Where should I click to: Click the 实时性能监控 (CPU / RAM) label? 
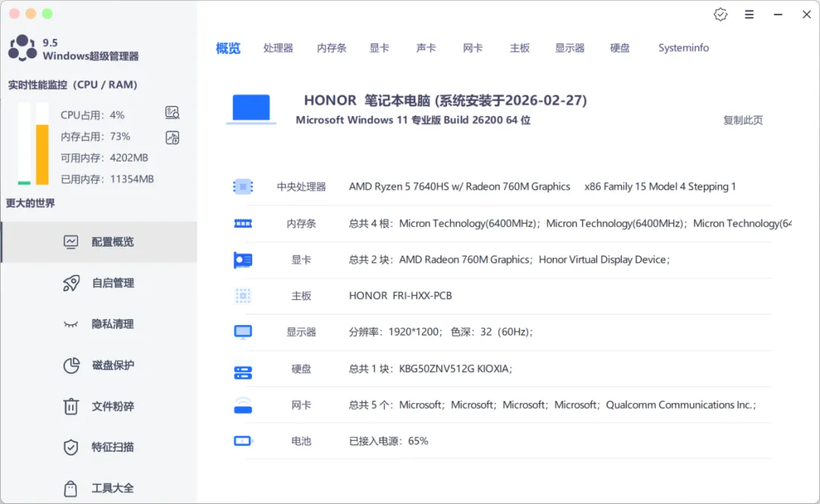(x=72, y=85)
